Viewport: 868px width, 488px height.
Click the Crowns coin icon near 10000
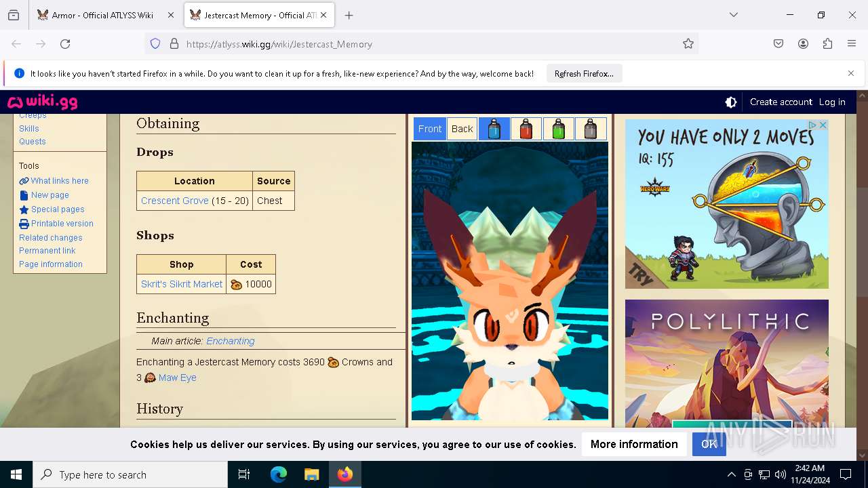pos(236,285)
